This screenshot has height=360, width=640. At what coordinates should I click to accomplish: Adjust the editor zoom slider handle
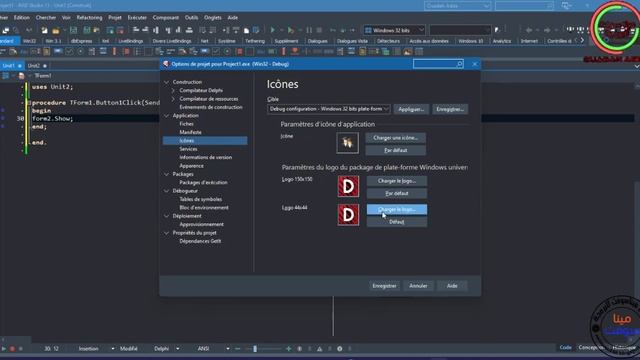(255, 349)
